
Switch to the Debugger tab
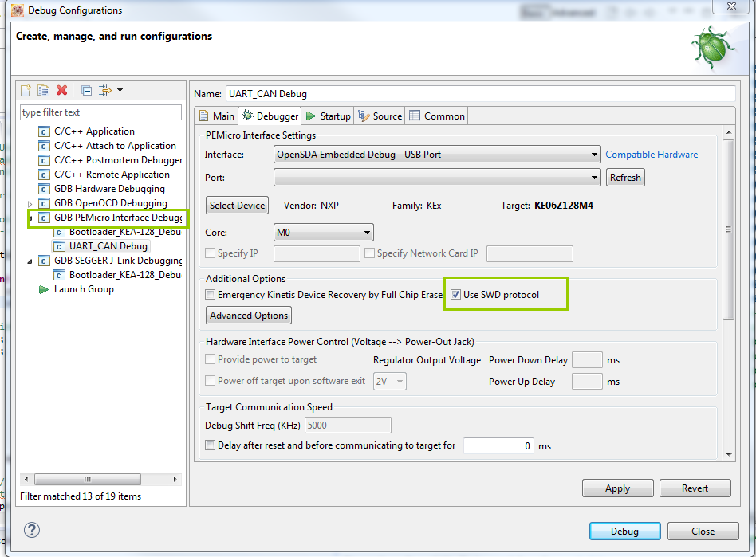point(270,116)
